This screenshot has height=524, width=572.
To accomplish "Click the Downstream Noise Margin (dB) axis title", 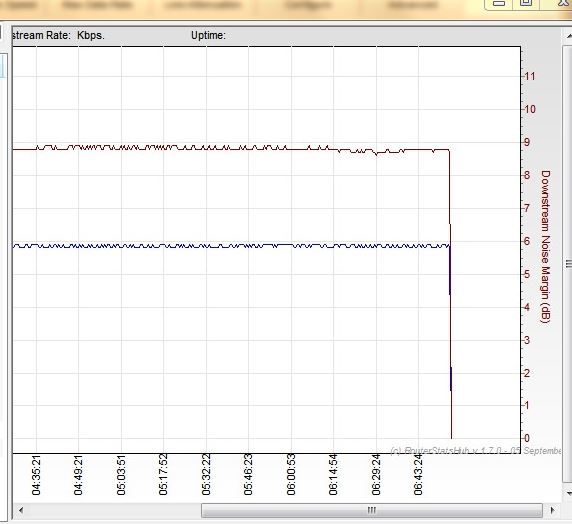I will (x=545, y=246).
